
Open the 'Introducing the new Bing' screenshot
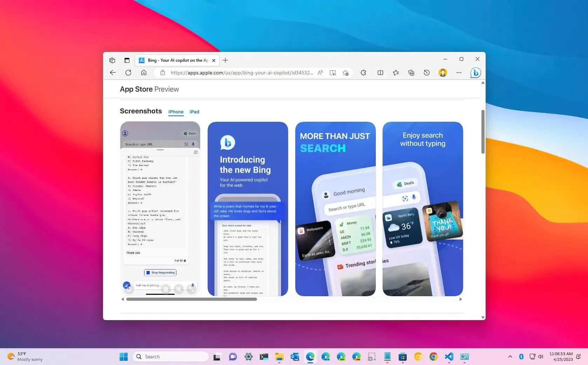coord(248,209)
